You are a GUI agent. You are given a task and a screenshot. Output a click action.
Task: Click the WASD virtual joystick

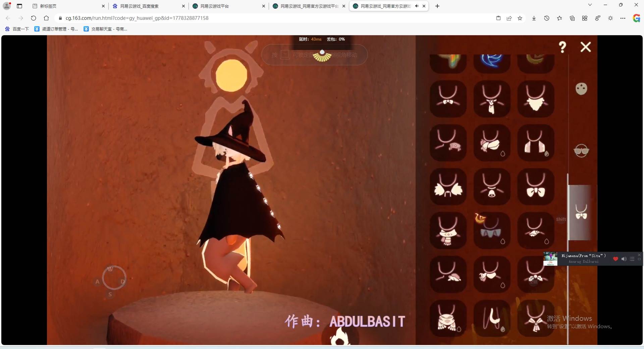[114, 278]
